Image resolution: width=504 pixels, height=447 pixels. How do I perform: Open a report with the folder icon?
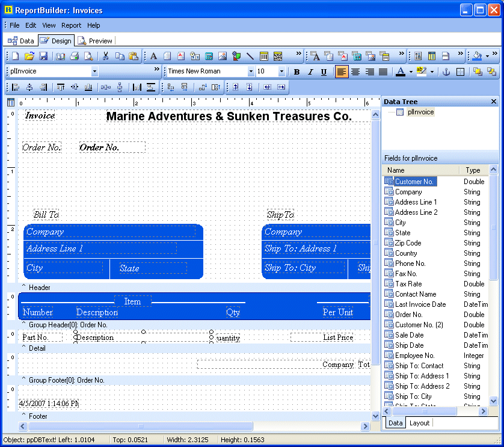coord(29,56)
